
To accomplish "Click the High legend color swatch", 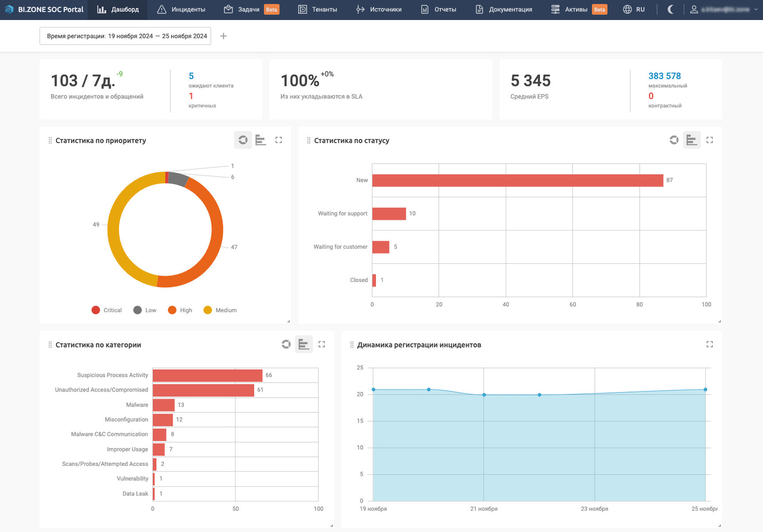I will click(172, 310).
